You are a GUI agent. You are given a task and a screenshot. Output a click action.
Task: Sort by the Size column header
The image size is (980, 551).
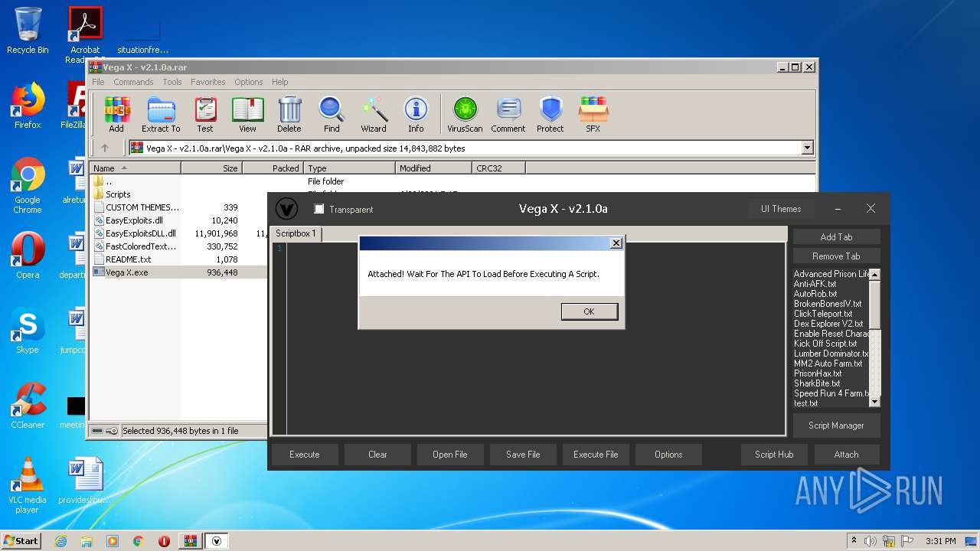pos(211,168)
